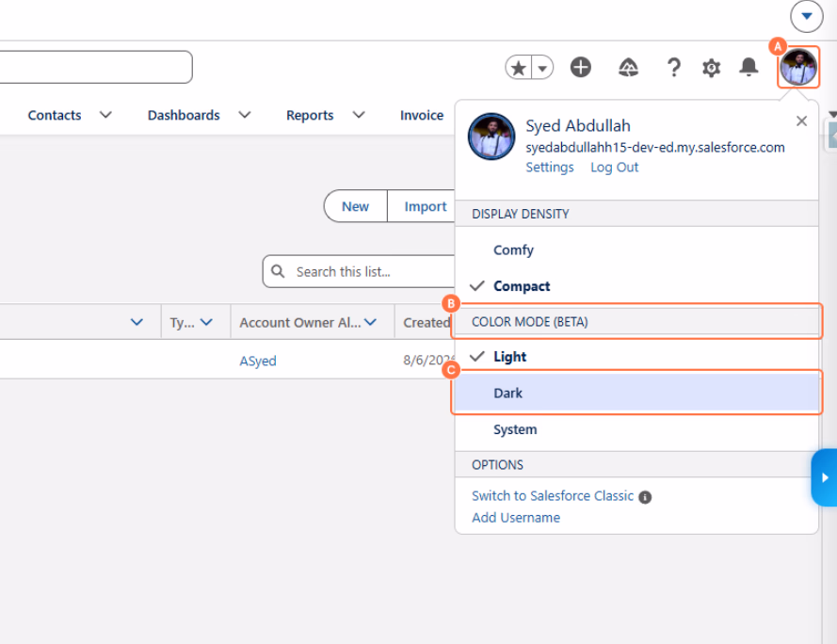The image size is (837, 644).
Task: Close the user profile panel
Action: pyautogui.click(x=801, y=121)
